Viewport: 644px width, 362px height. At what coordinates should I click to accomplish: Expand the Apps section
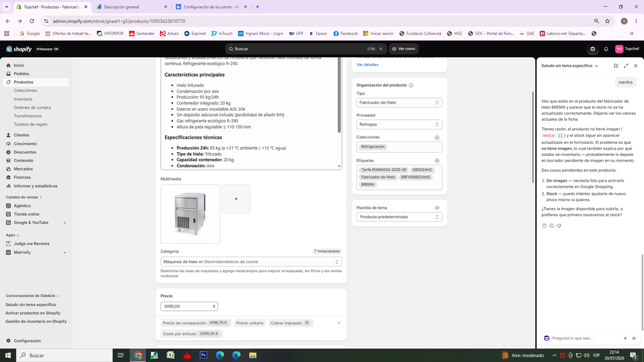tap(13, 235)
